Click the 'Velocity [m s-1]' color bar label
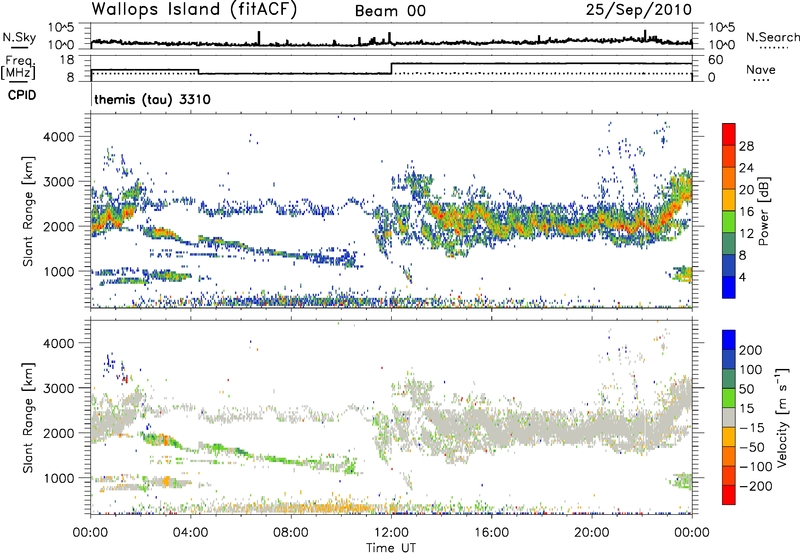 (782, 417)
